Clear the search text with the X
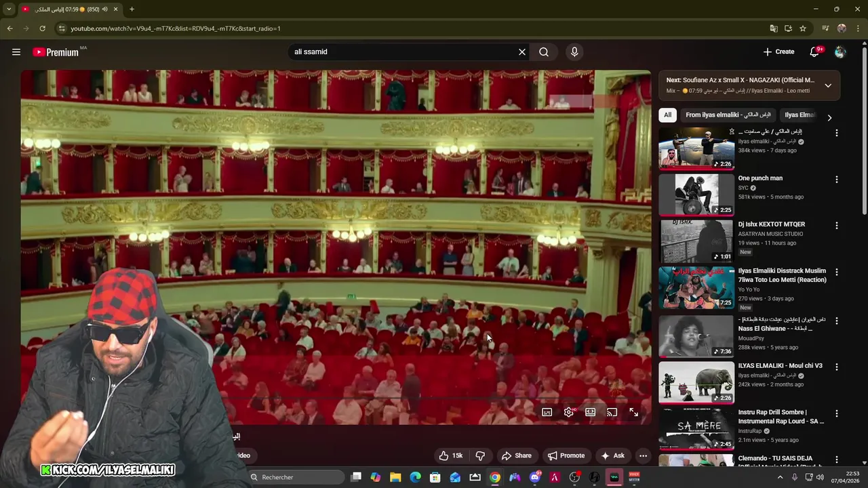This screenshot has width=868, height=488. [x=522, y=52]
